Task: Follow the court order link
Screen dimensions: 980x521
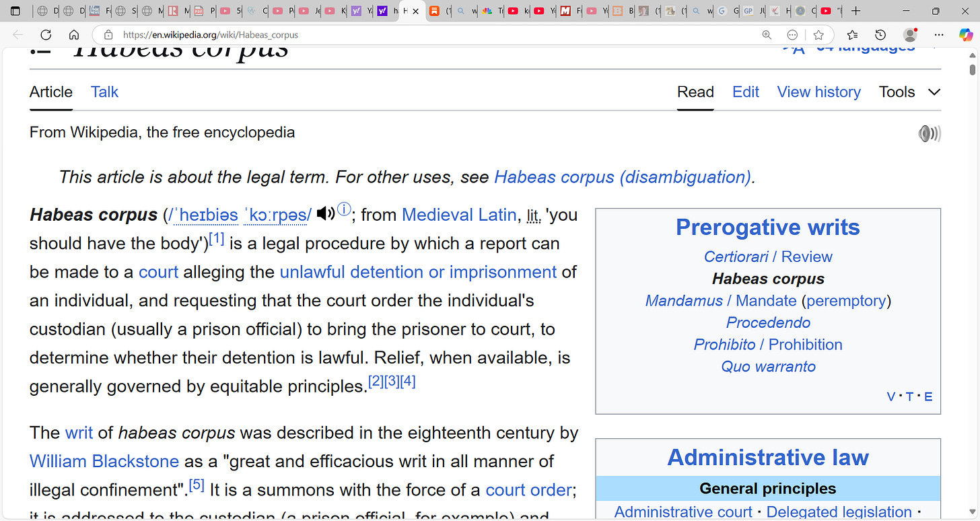Action: (529, 490)
